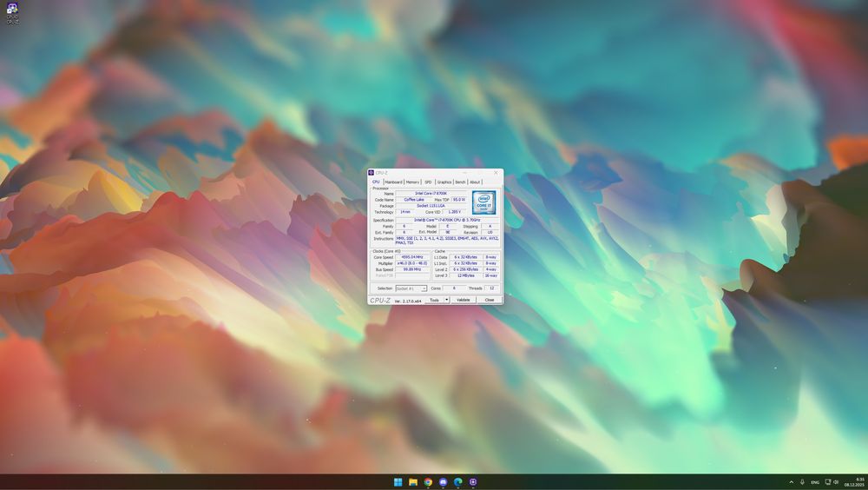This screenshot has height=490, width=868.
Task: Click the CPU-Z title bar icon
Action: (371, 173)
